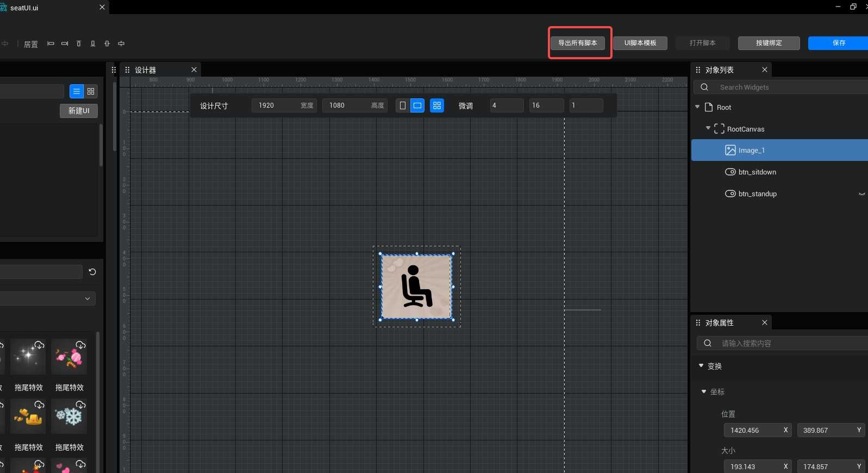
Task: Grab the 设计器 tab drag handle
Action: (127, 70)
